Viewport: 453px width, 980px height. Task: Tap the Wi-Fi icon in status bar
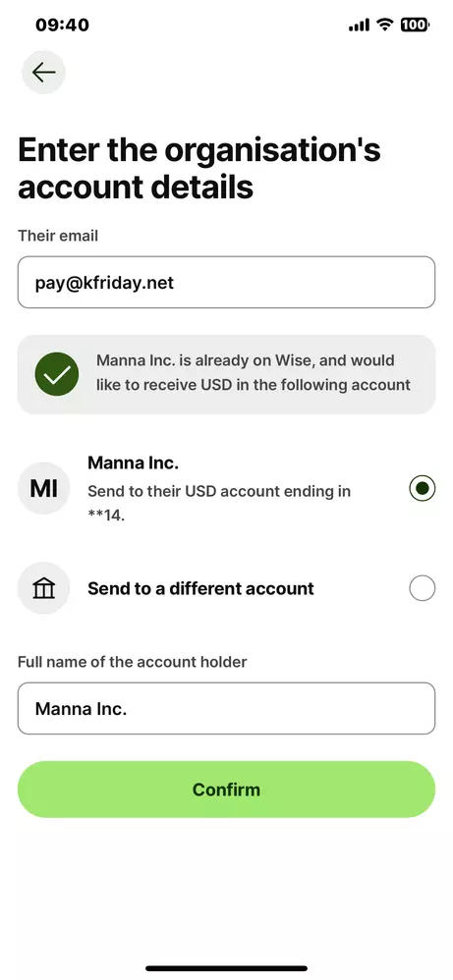point(385,25)
